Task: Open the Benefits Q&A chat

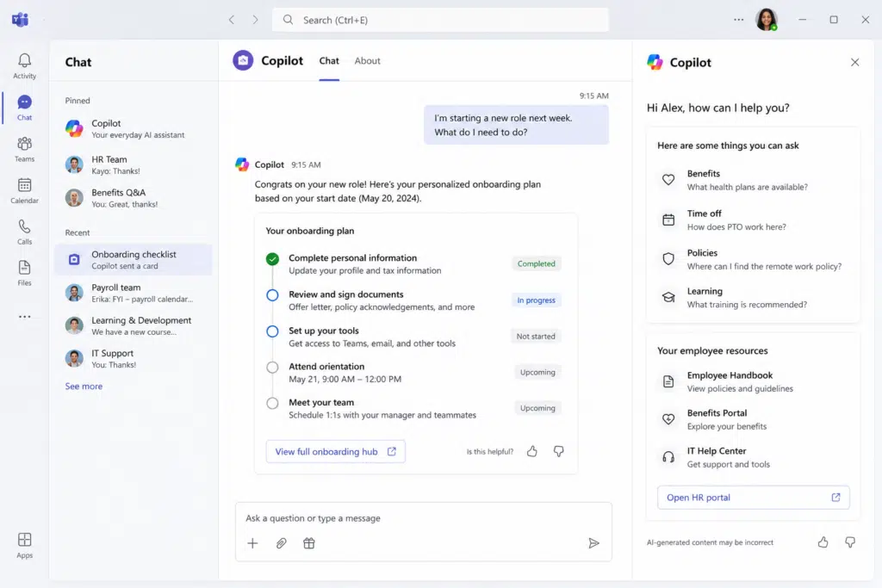Action: [x=134, y=197]
